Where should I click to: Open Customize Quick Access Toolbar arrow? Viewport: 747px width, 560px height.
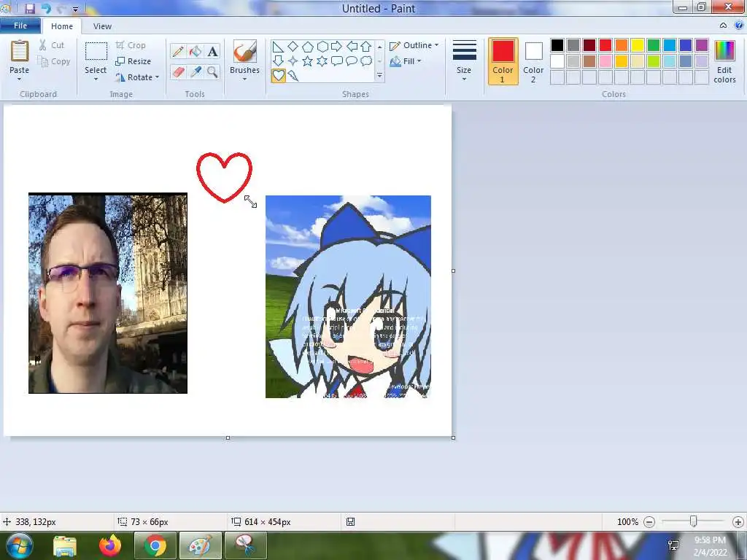pyautogui.click(x=75, y=9)
